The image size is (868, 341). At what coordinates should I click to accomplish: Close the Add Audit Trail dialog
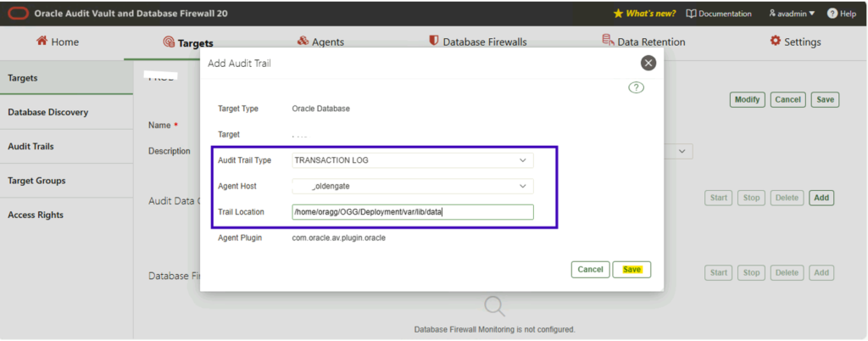pos(648,63)
